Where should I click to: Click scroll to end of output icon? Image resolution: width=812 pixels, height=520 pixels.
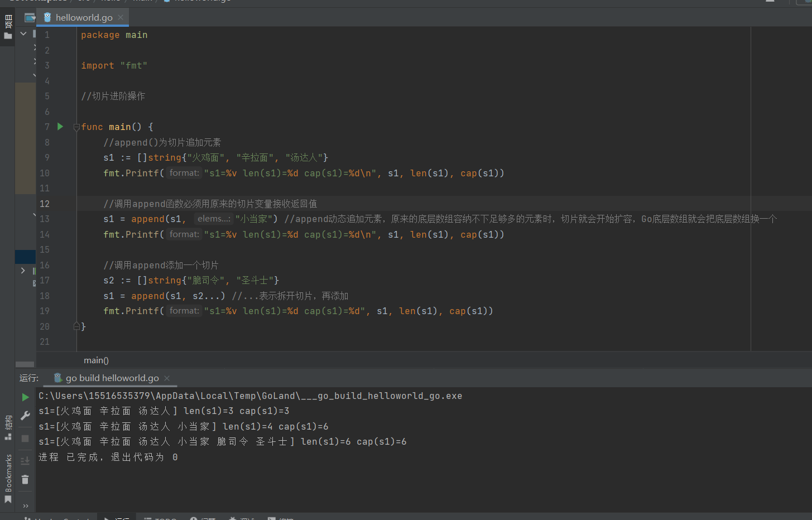click(x=25, y=461)
